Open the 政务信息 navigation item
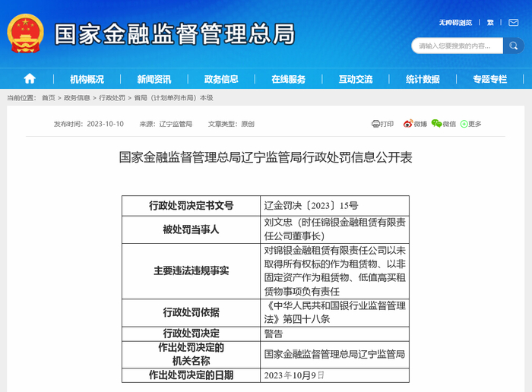The width and height of the screenshot is (532, 392). pos(221,79)
